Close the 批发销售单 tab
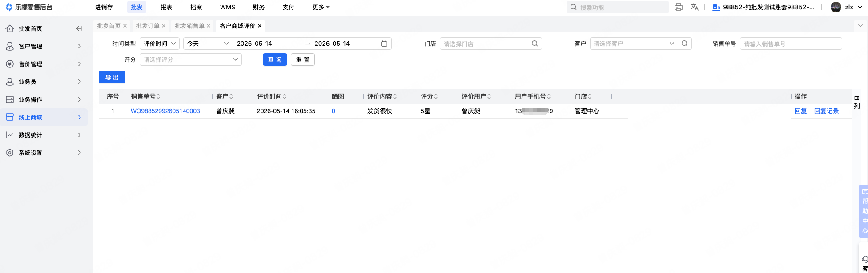Viewport: 868px width, 273px height. pyautogui.click(x=209, y=26)
